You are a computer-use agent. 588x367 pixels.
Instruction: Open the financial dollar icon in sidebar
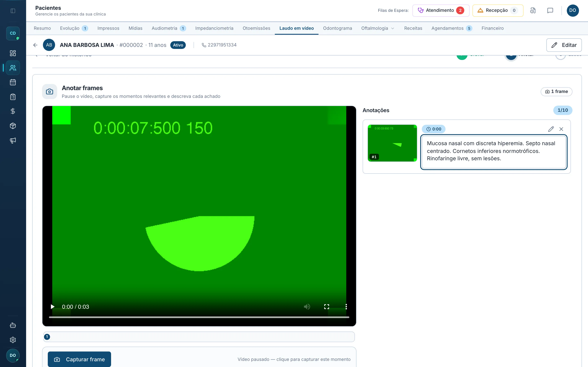coord(13,111)
